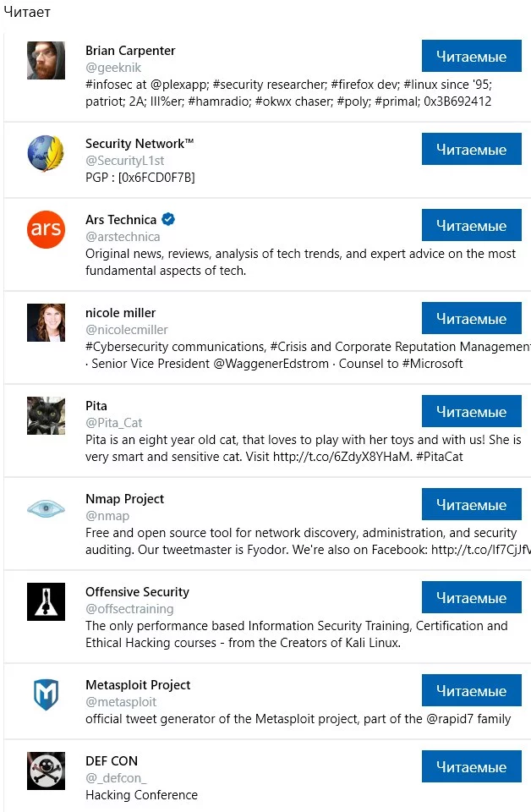Viewport: 531px width, 812px height.
Task: Open the Metasploit Project shield logo
Action: point(46,695)
